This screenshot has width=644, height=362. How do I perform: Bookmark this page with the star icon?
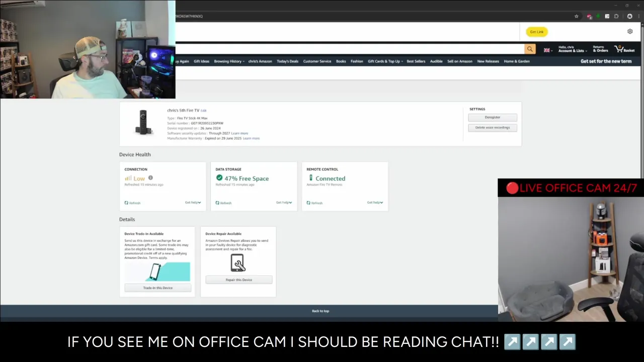tap(577, 16)
